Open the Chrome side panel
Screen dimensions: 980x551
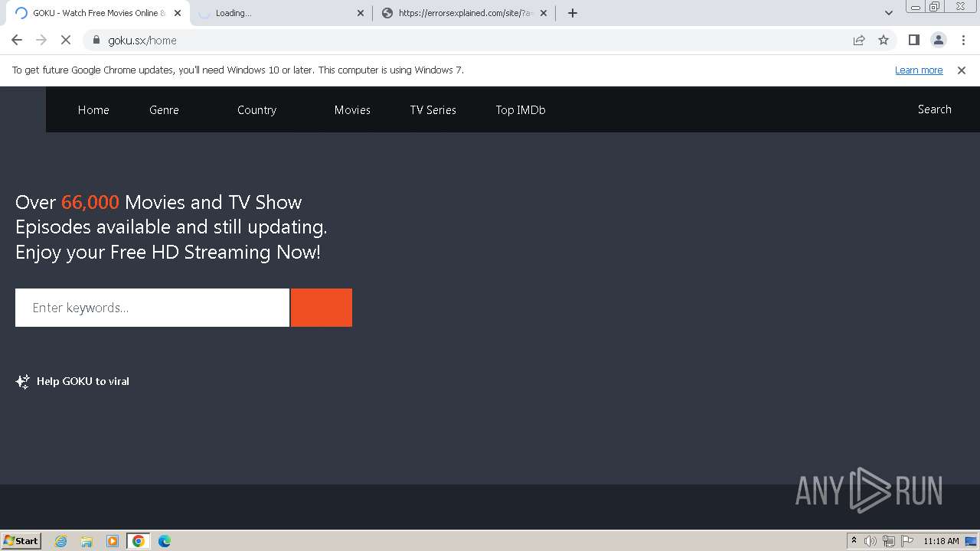914,41
